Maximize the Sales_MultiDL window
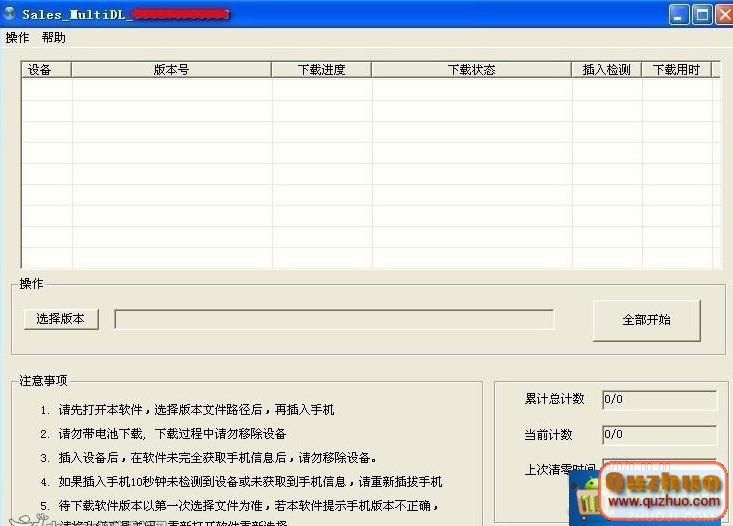Image resolution: width=733 pixels, height=526 pixels. click(x=702, y=14)
